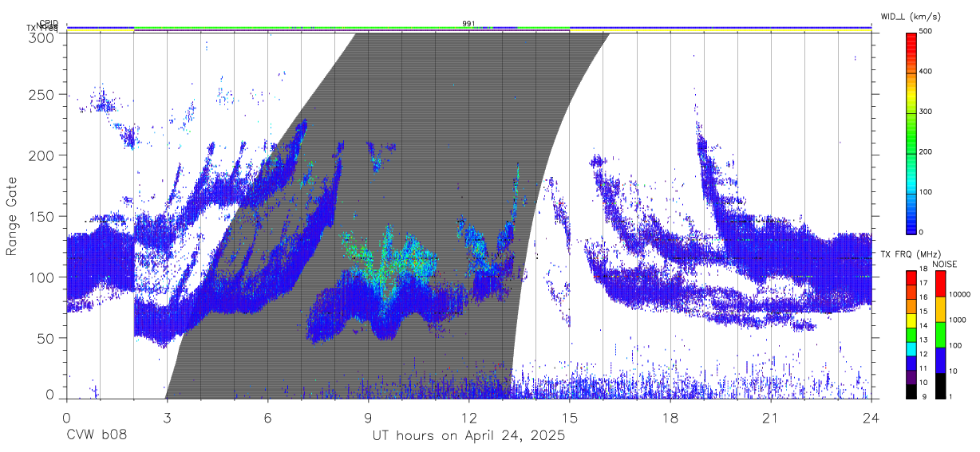Screen dimensions: 980x452
Task: Click the 15 tick on UT hours axis
Action: pos(570,419)
